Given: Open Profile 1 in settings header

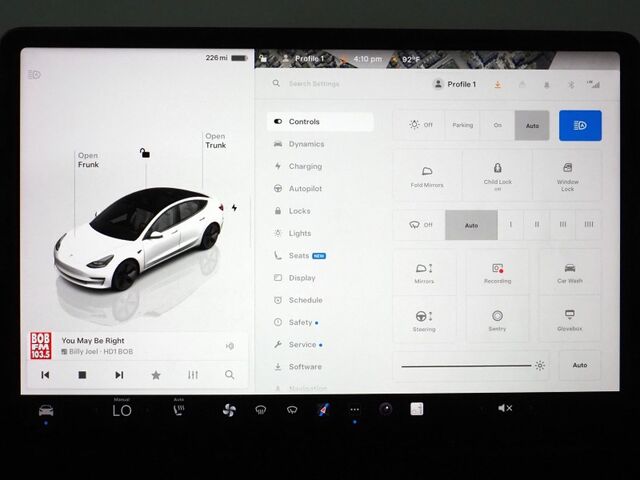Looking at the screenshot, I should pyautogui.click(x=454, y=84).
